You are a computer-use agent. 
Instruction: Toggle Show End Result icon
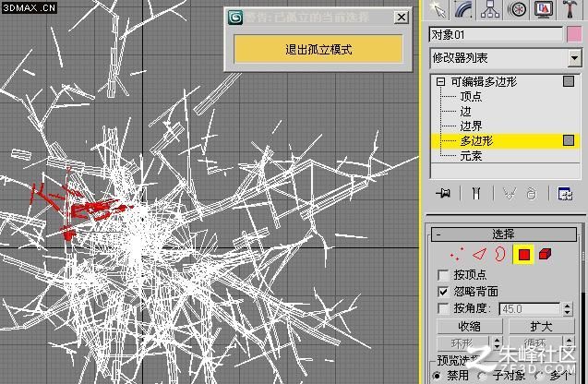click(x=476, y=194)
